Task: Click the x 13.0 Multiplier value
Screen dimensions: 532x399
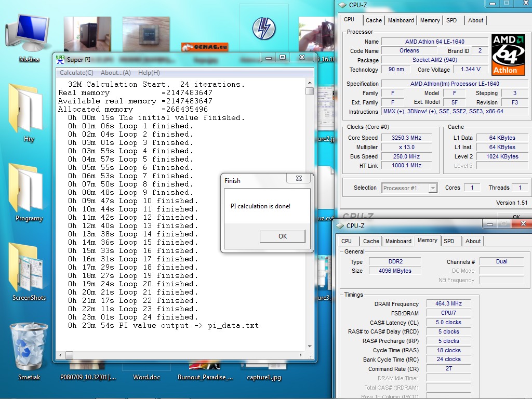Action: (406, 147)
